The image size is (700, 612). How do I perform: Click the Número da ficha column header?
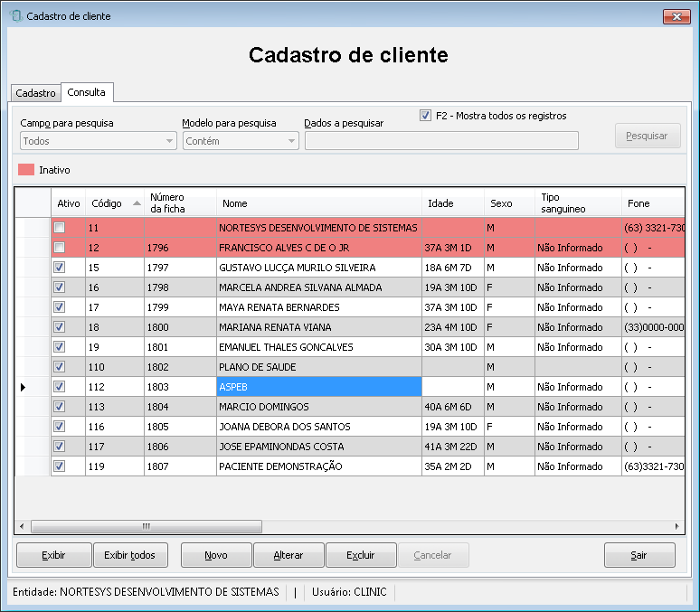(x=180, y=203)
